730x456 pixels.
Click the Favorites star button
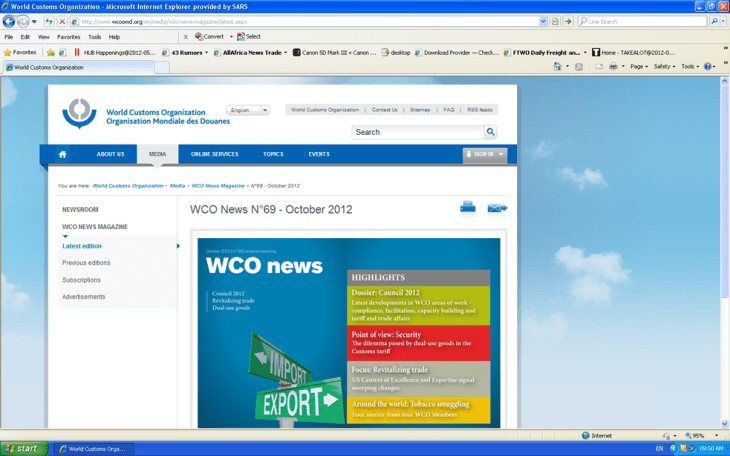tap(20, 52)
